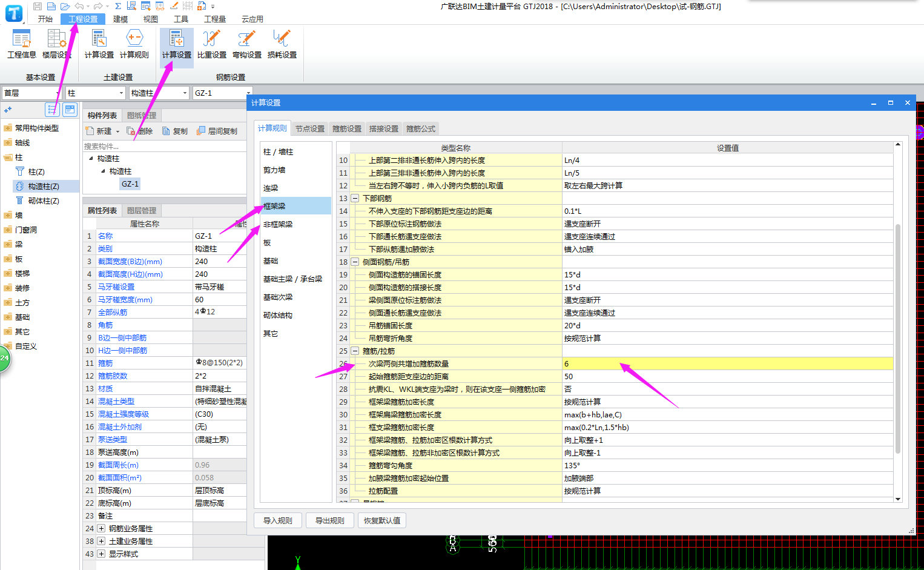Screen dimensions: 924x570
Task: Open 损耗设置 loss settings
Action: pos(282,44)
